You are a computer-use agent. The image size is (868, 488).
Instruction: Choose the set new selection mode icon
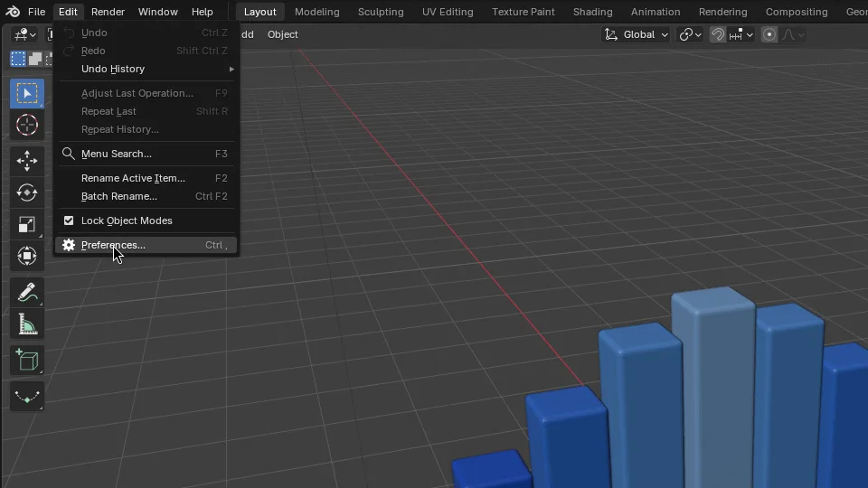[18, 59]
